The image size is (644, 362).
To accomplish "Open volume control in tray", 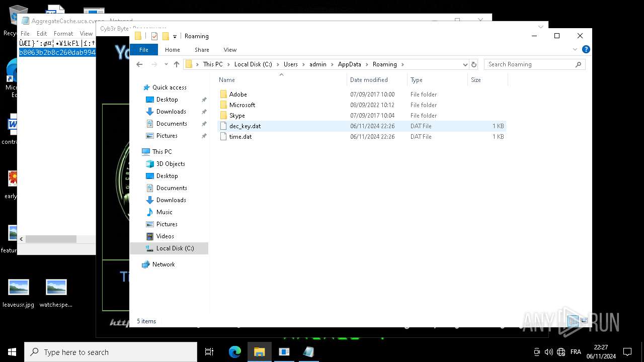I will tap(549, 352).
